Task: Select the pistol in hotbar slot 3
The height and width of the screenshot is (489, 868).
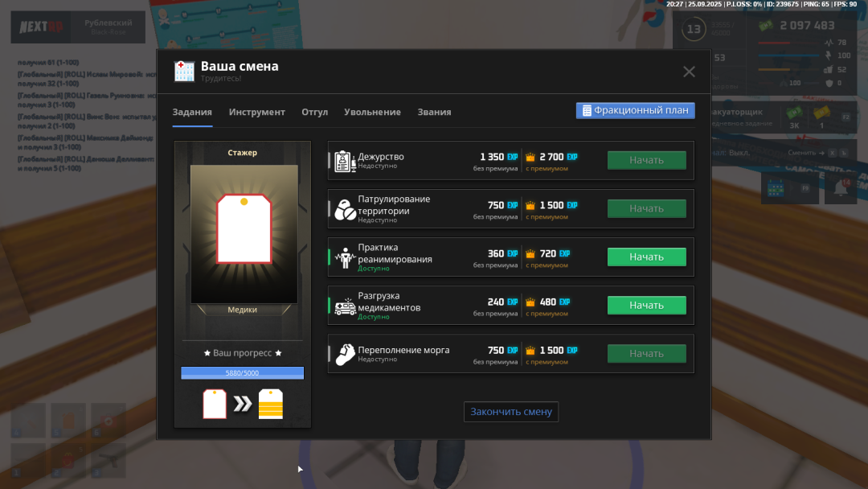Action: pyautogui.click(x=108, y=461)
